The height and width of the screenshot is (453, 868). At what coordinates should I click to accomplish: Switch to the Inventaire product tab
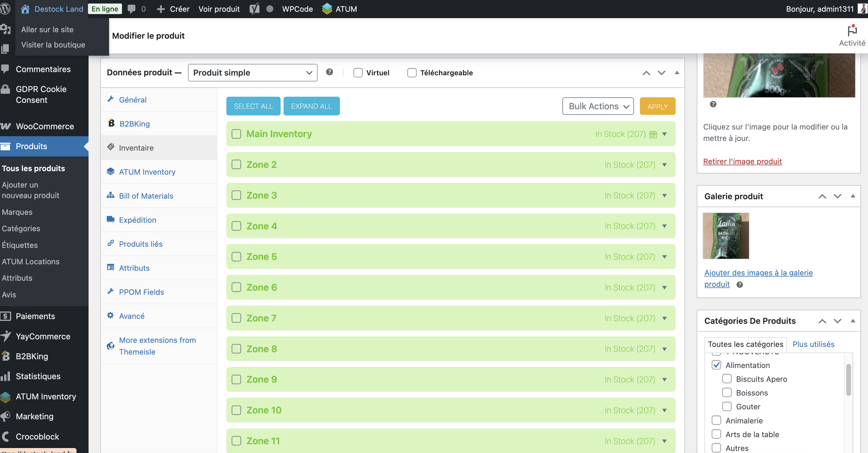(159, 147)
